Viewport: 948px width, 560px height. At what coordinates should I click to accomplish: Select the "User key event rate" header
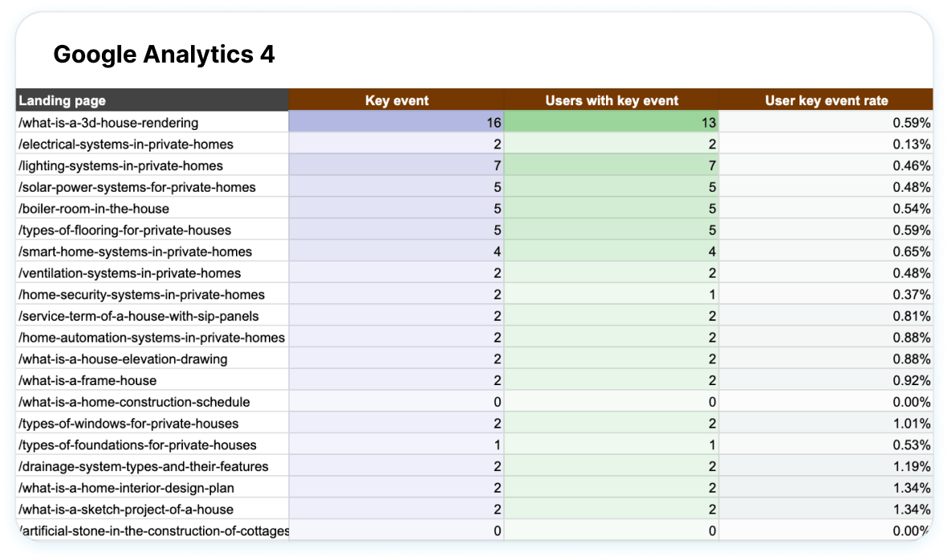coord(826,100)
